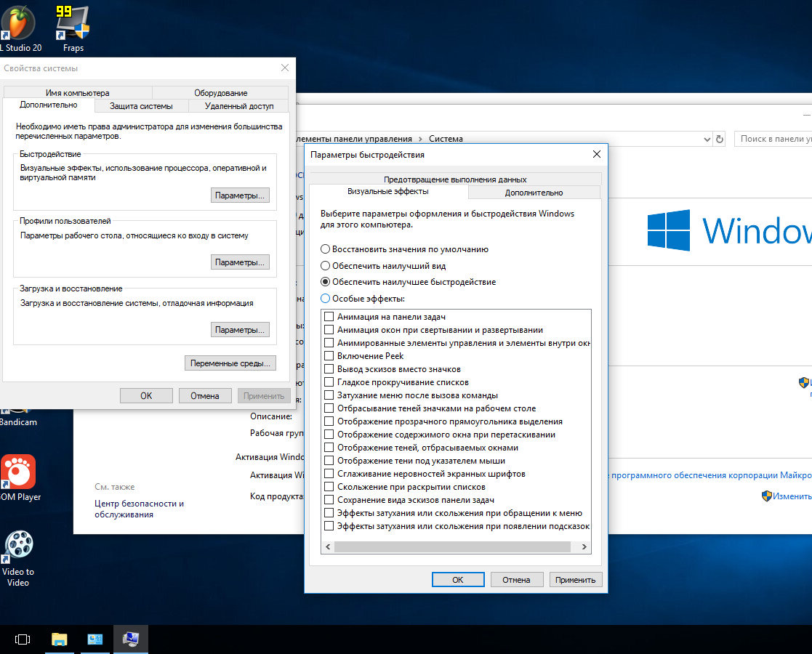Click Параметры button under Профили пользователей

click(x=240, y=262)
